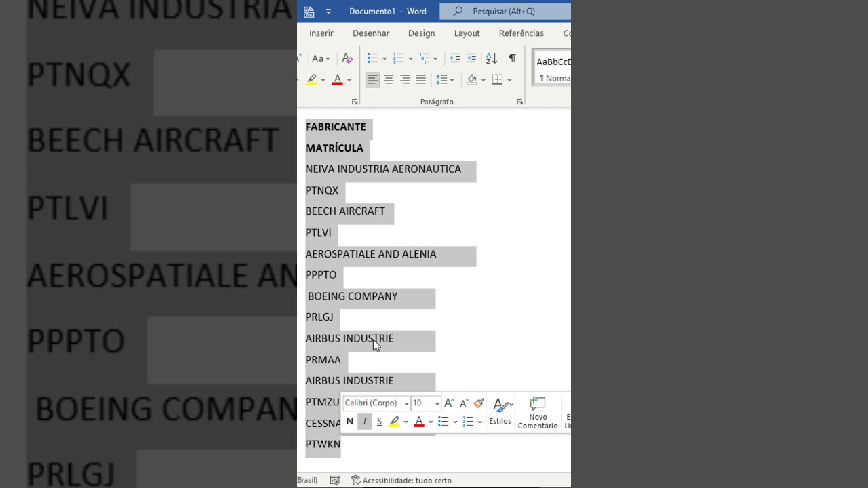Click the BEECH AIRCRAFT line
The width and height of the screenshot is (868, 488).
(x=345, y=211)
